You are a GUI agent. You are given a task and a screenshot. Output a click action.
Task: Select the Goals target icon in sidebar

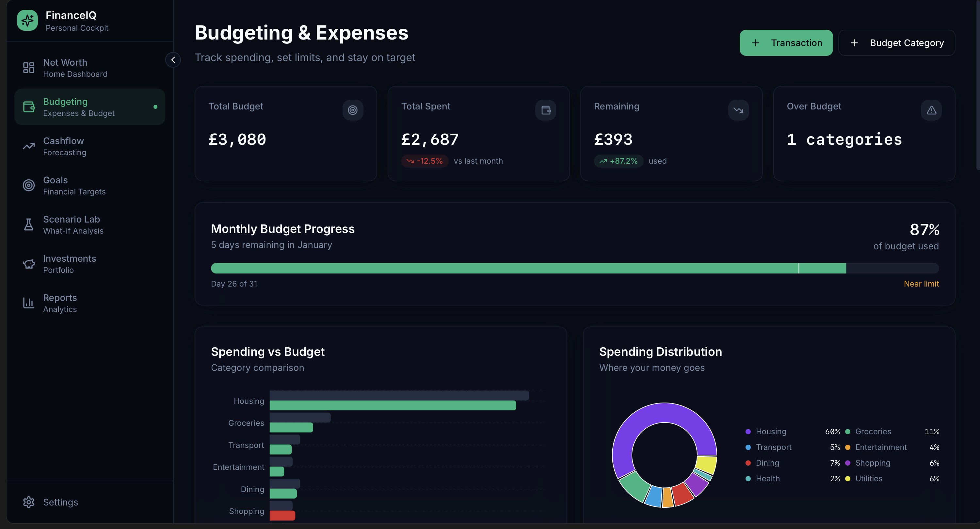coord(28,185)
